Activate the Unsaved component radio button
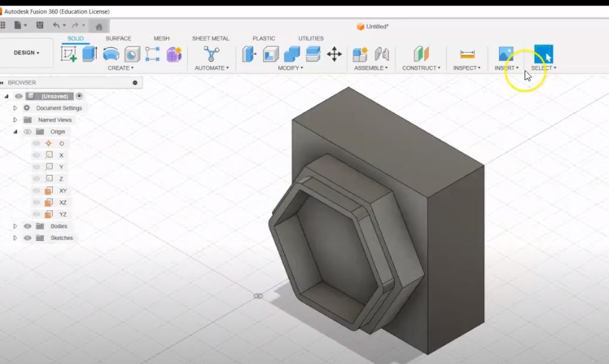The image size is (609, 364). pos(79,96)
